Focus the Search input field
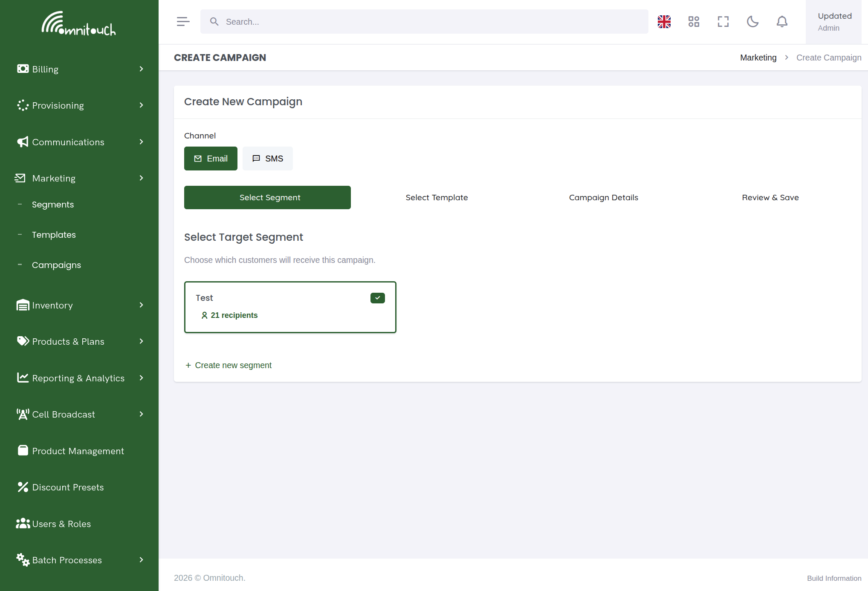 tap(424, 22)
